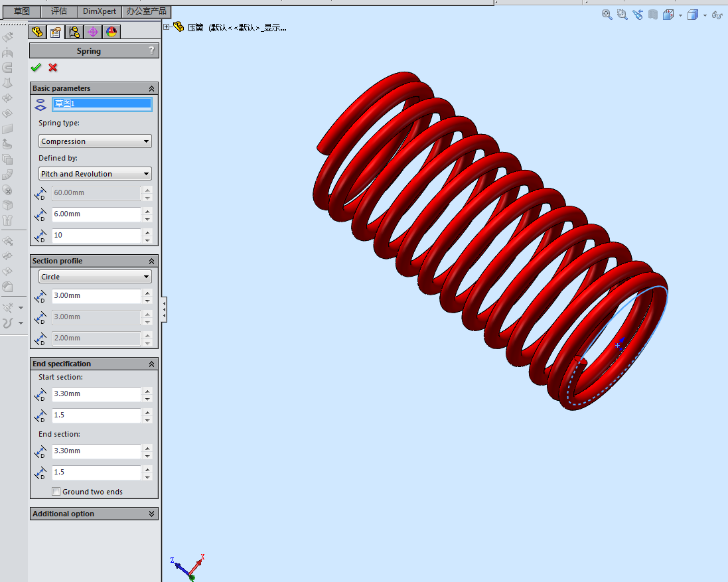Click Zoom to Fit icon
Image resolution: width=728 pixels, height=582 pixels.
coord(607,15)
